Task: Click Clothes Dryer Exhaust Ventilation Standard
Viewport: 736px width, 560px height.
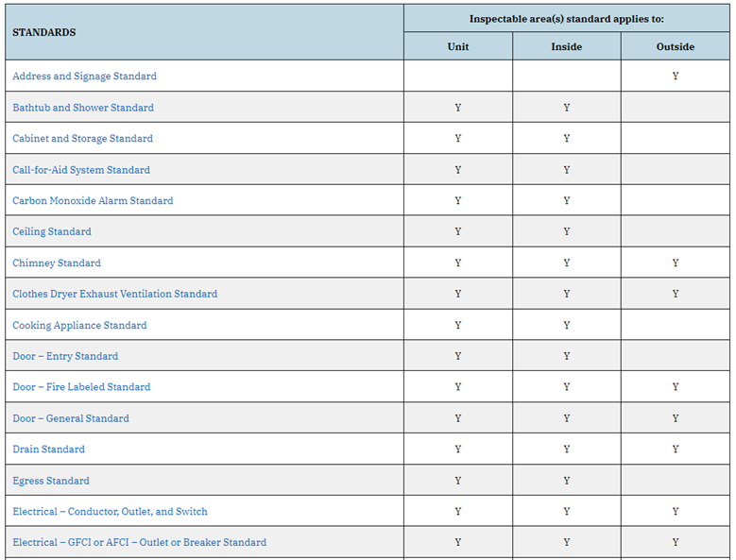Action: pos(114,295)
